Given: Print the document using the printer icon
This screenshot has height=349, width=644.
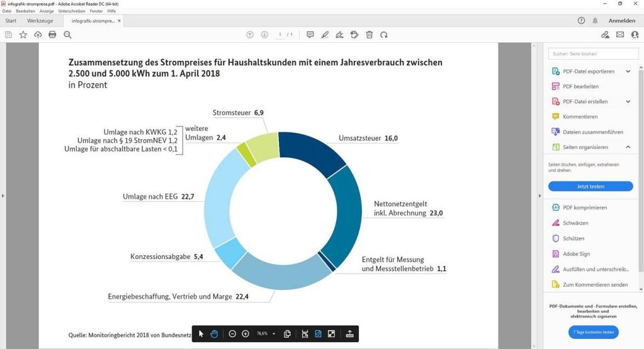Looking at the screenshot, I should [x=52, y=35].
